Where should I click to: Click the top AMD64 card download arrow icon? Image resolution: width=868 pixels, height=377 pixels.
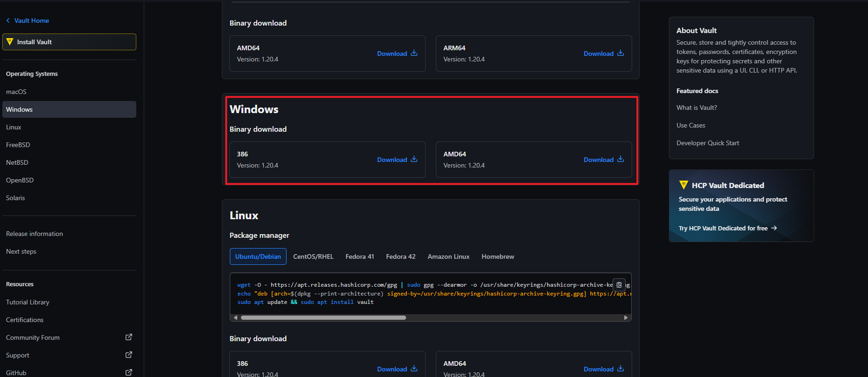click(414, 53)
